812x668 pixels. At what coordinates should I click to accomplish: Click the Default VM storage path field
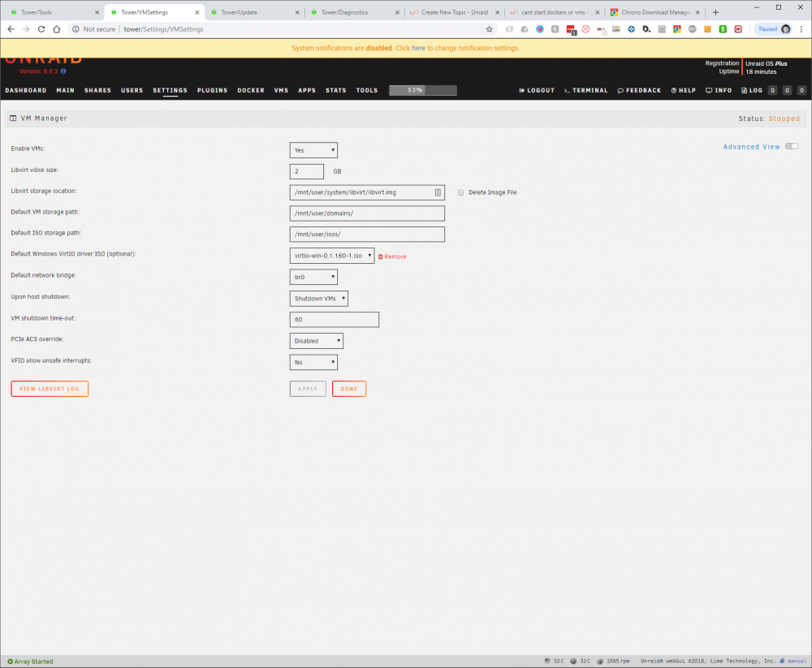[367, 213]
